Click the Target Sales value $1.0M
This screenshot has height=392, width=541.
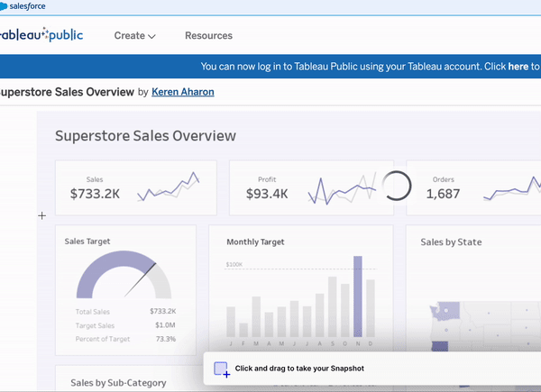click(165, 325)
